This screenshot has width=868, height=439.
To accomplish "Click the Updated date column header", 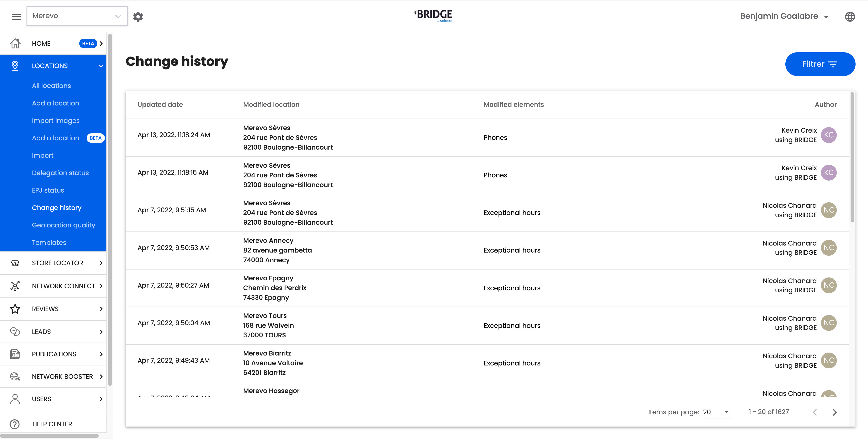I will coord(160,105).
